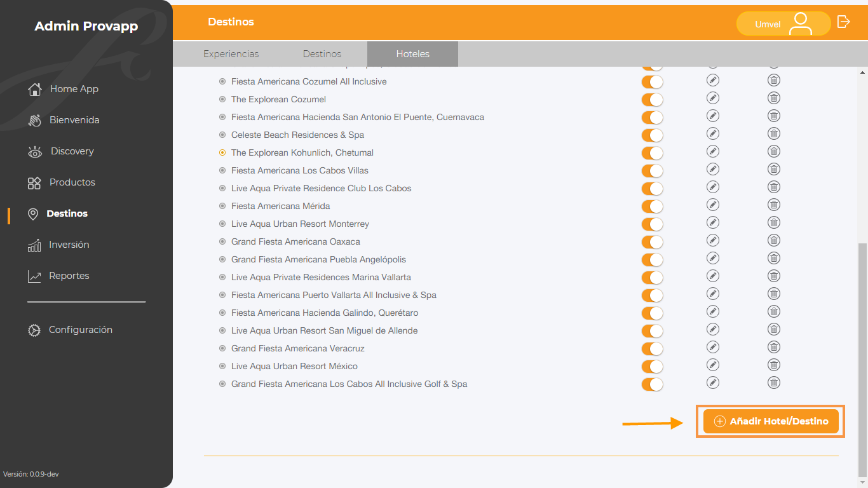The height and width of the screenshot is (488, 868).
Task: Toggle Grand Fiesta Americana Veracruz switch
Action: tap(652, 349)
